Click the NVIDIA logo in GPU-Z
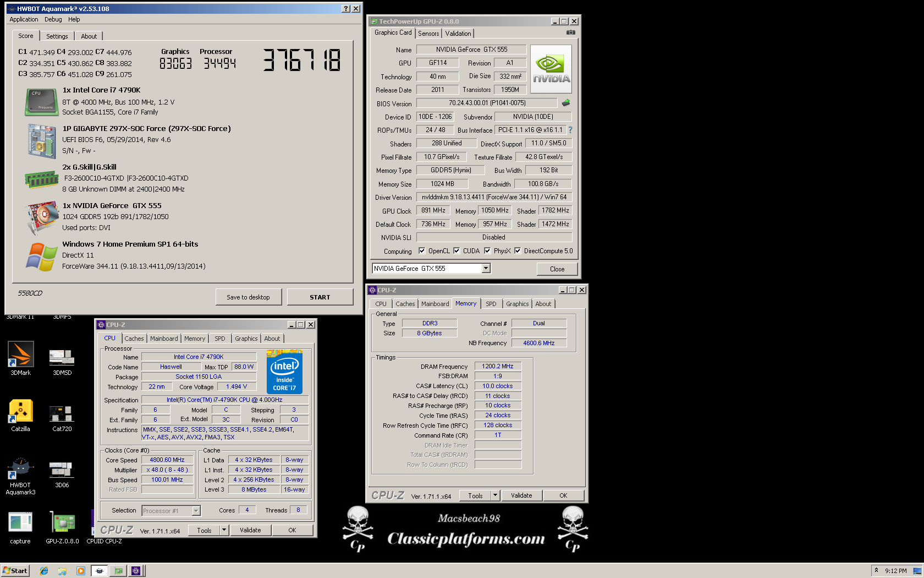Image resolution: width=924 pixels, height=578 pixels. point(551,69)
